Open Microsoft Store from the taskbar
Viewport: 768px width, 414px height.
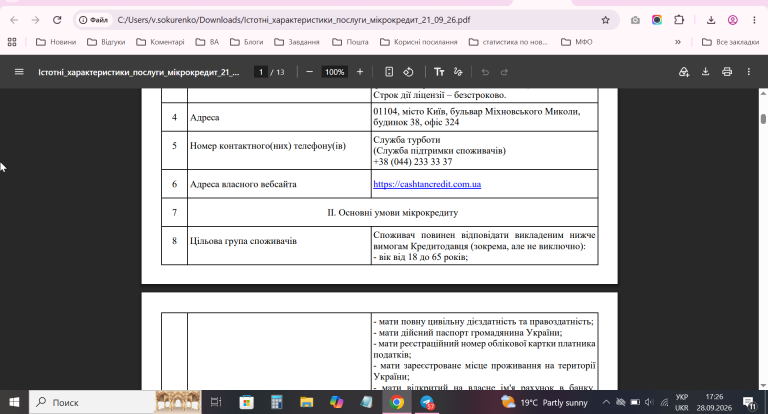(246, 402)
